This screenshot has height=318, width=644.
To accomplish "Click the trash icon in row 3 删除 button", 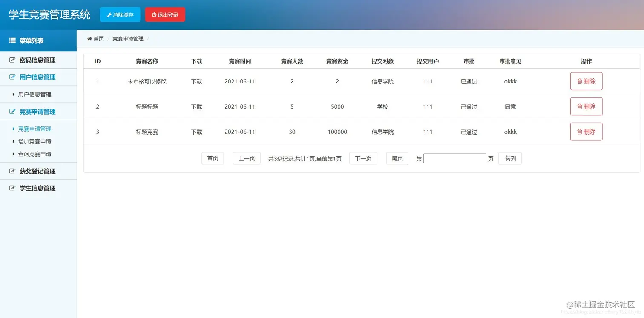I will [x=580, y=132].
